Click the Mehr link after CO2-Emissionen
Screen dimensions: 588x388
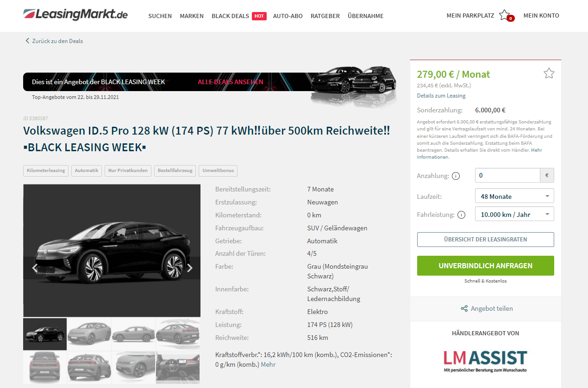click(x=268, y=364)
